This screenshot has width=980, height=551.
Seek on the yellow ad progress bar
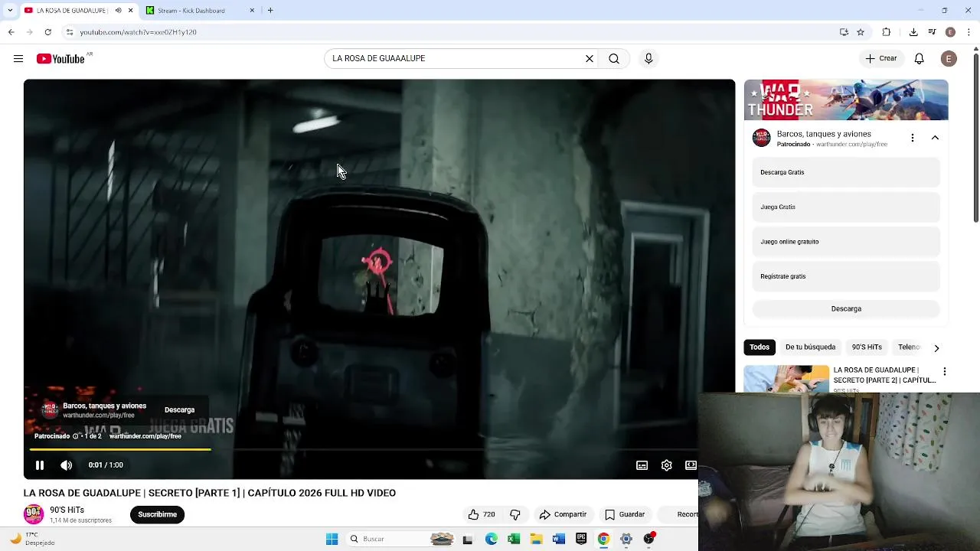(x=120, y=449)
